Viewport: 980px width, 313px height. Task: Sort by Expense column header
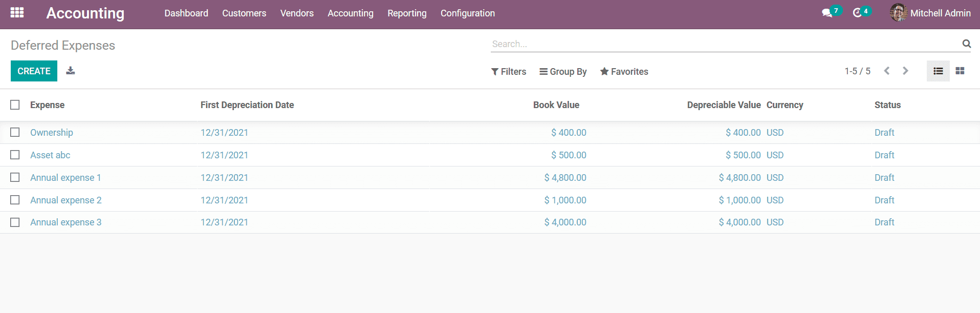47,105
